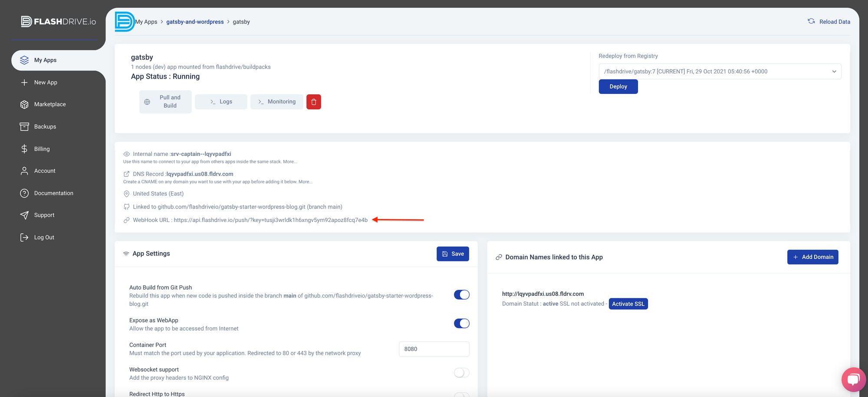Enable Redirect Http to Https switch

[x=462, y=395]
